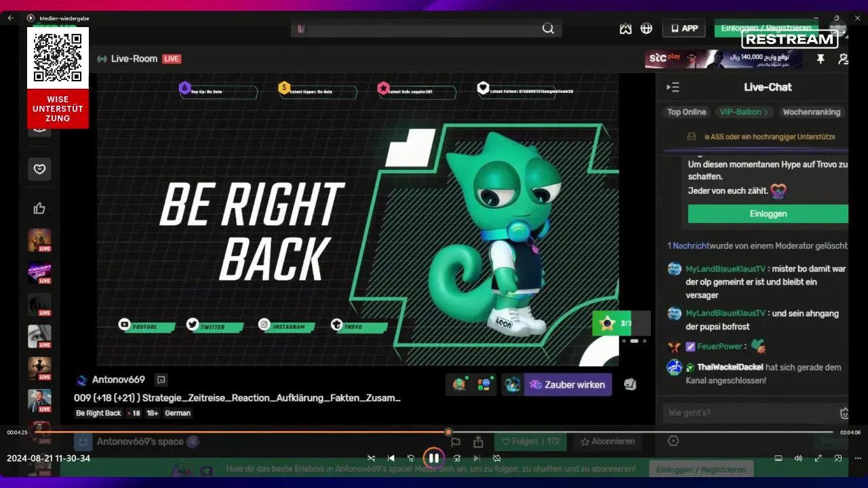This screenshot has height=488, width=868.
Task: Select the German language tag
Action: [178, 413]
